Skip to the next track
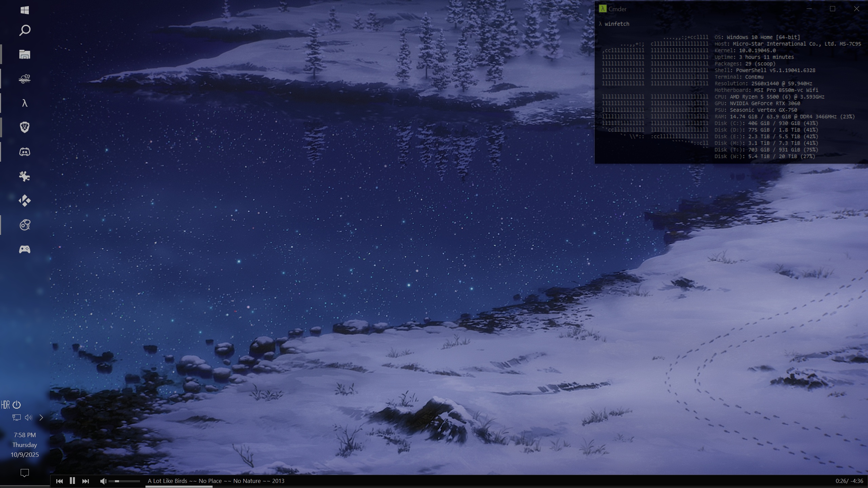Screen dimensions: 868x488 (85, 481)
